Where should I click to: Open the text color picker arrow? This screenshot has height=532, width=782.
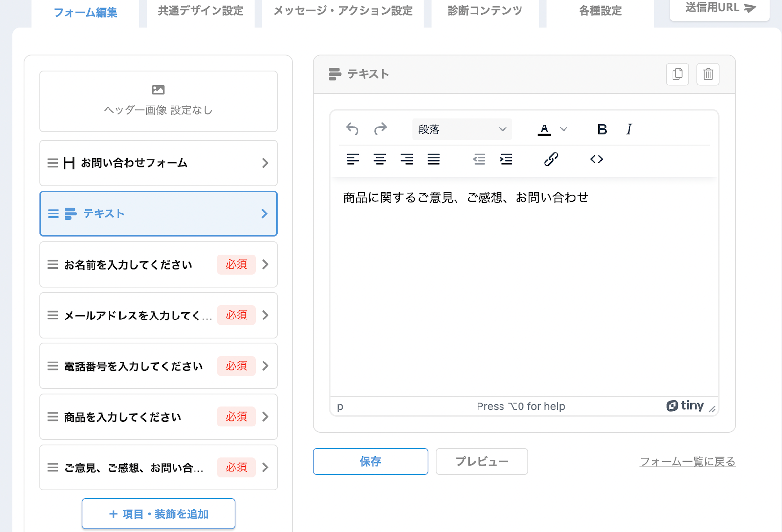(564, 129)
